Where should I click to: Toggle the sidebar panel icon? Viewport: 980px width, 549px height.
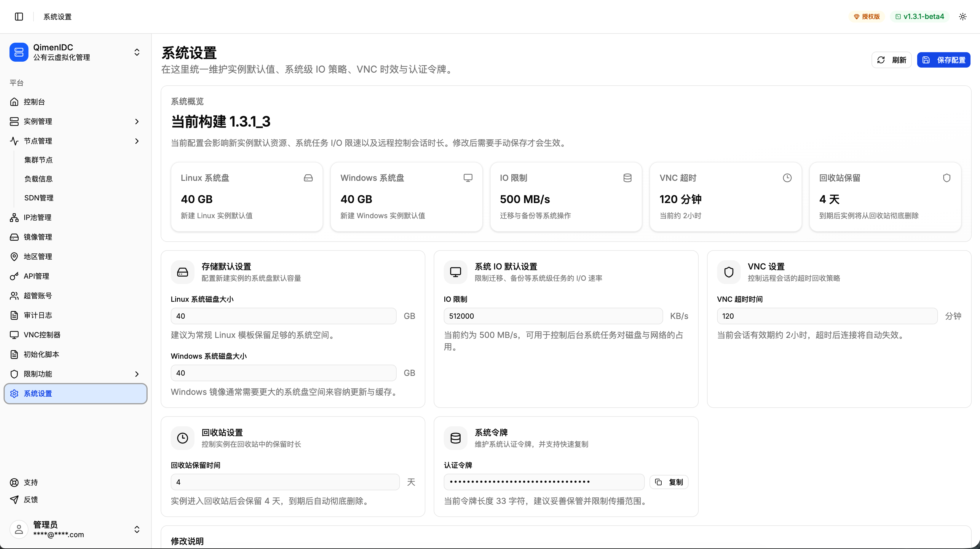point(19,16)
